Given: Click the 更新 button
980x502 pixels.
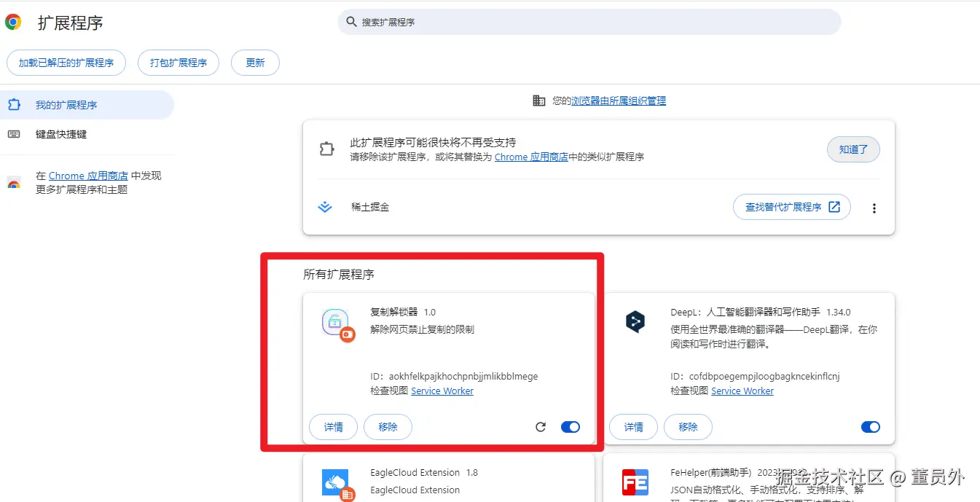Looking at the screenshot, I should [255, 63].
